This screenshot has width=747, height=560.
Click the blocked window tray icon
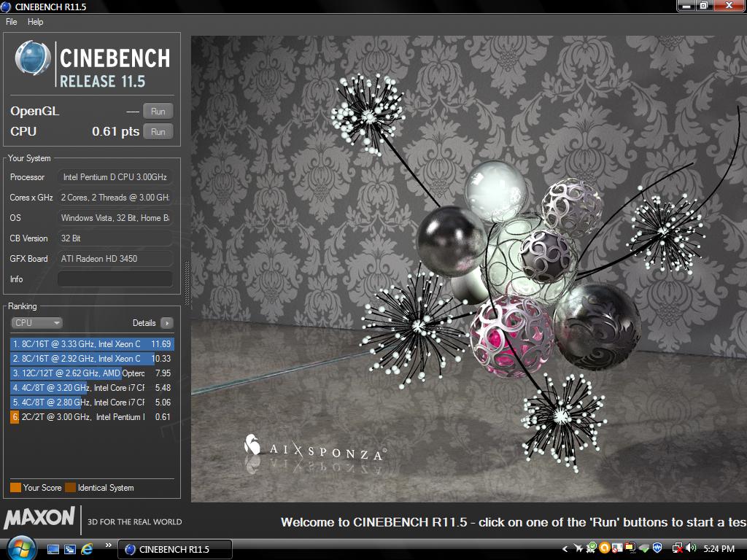617,548
